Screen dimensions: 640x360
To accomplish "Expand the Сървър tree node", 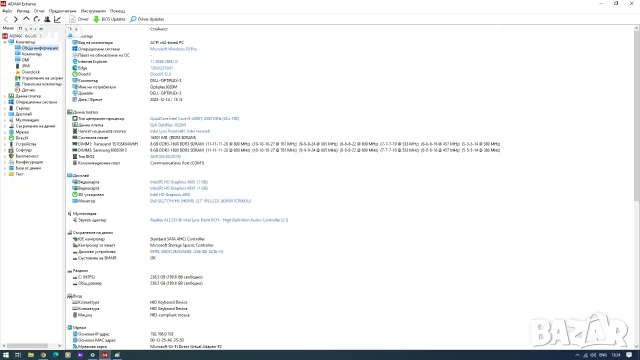I will pyautogui.click(x=4, y=108).
